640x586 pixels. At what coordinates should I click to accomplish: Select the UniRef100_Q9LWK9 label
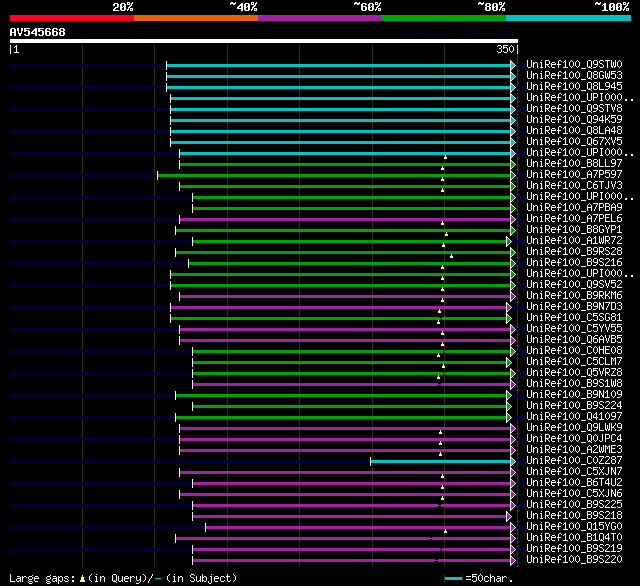[574, 428]
